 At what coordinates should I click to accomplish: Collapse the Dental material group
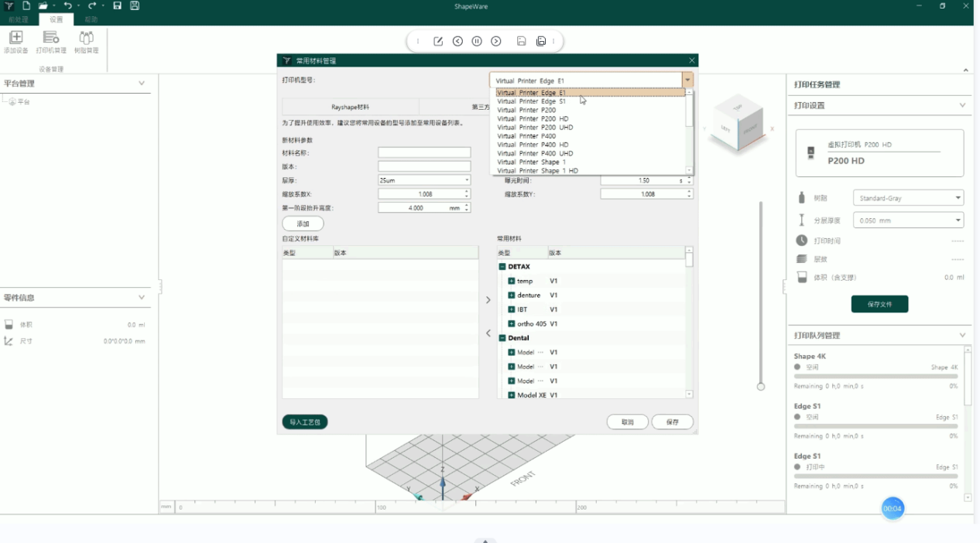pyautogui.click(x=502, y=338)
